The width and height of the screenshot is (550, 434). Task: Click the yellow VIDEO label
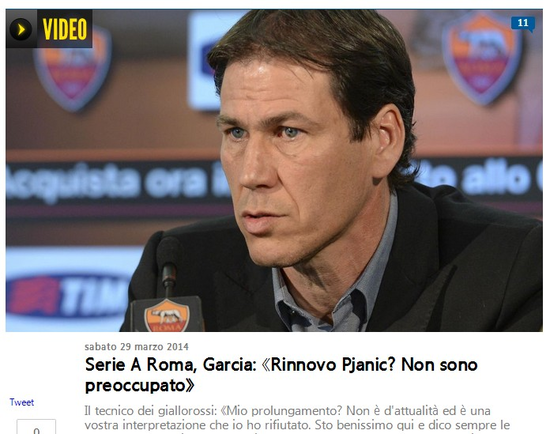coord(65,29)
